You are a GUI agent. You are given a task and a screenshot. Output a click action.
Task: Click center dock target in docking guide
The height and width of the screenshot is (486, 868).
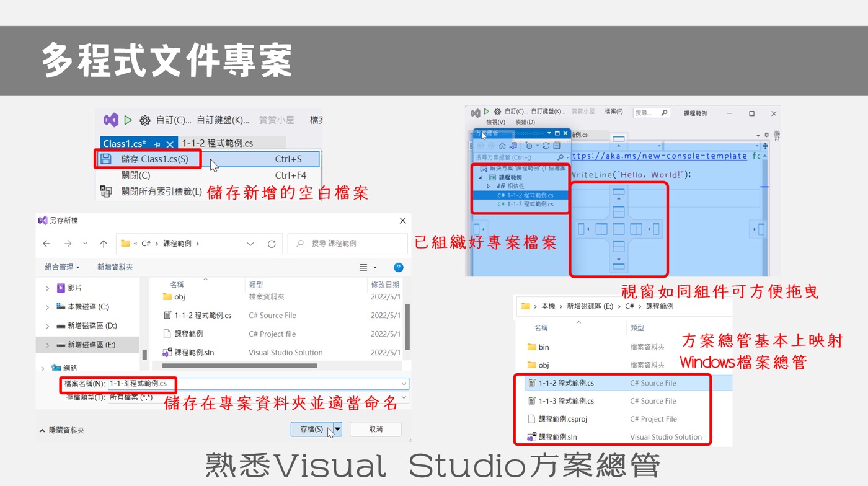[618, 229]
